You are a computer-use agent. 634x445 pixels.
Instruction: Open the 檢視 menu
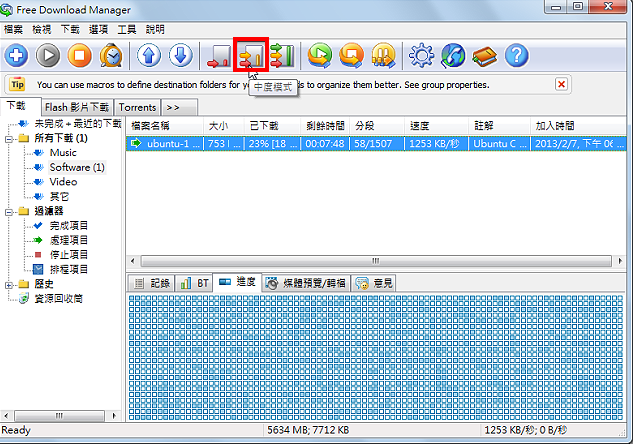pyautogui.click(x=42, y=29)
